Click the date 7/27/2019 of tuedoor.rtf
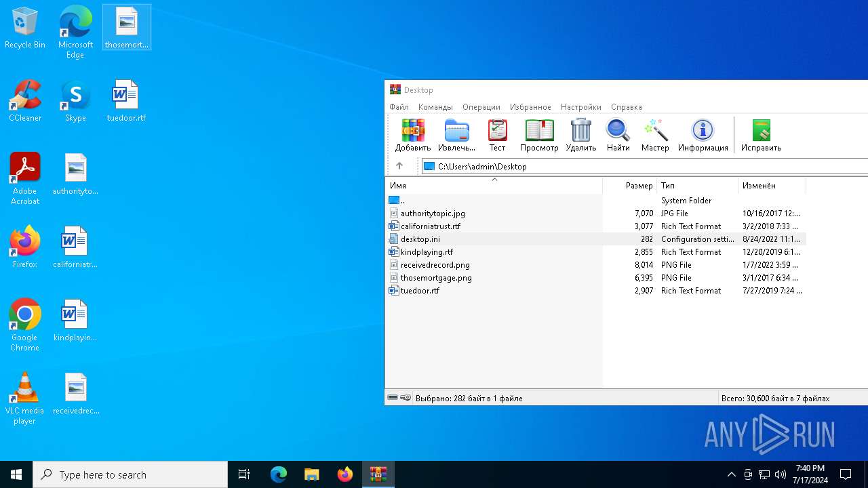This screenshot has width=868, height=488. click(x=772, y=291)
